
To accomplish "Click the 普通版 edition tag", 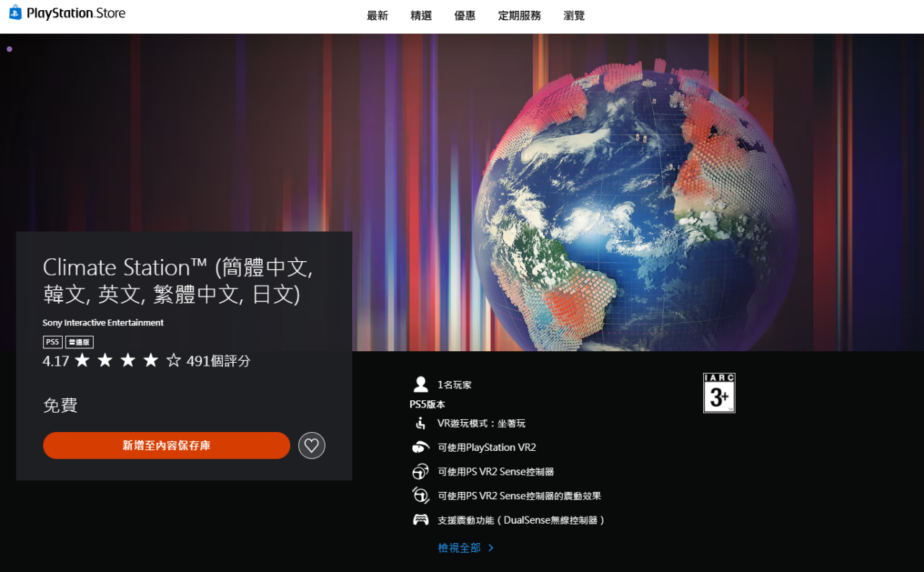I will point(79,342).
